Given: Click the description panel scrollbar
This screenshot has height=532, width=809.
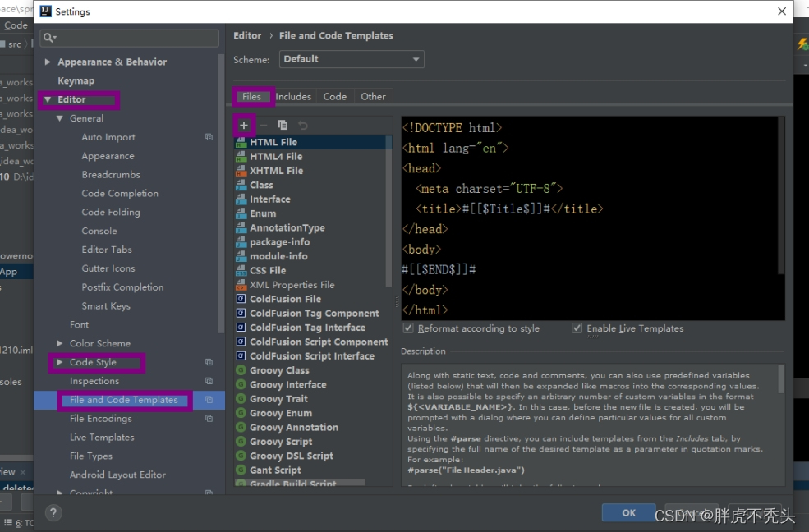Looking at the screenshot, I should [x=781, y=379].
